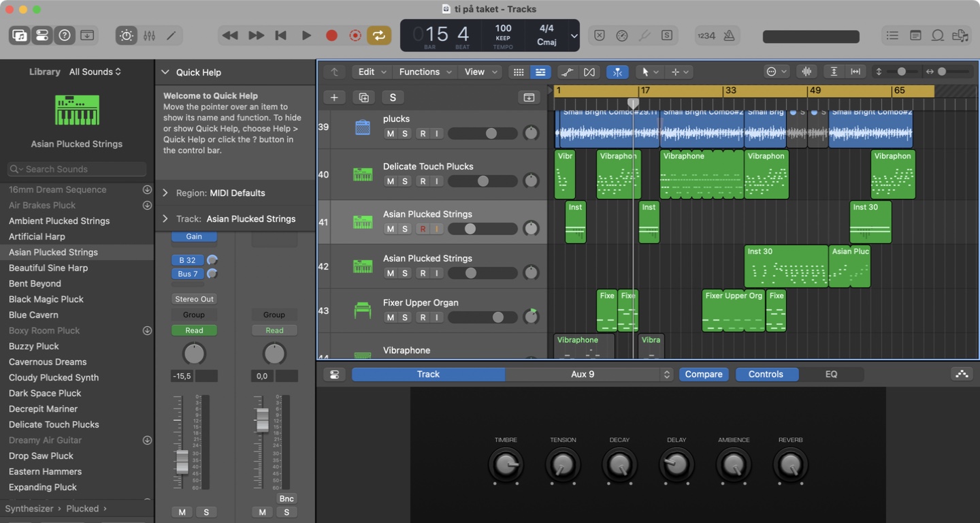Record-enable the plucks track
The height and width of the screenshot is (523, 980).
point(423,133)
